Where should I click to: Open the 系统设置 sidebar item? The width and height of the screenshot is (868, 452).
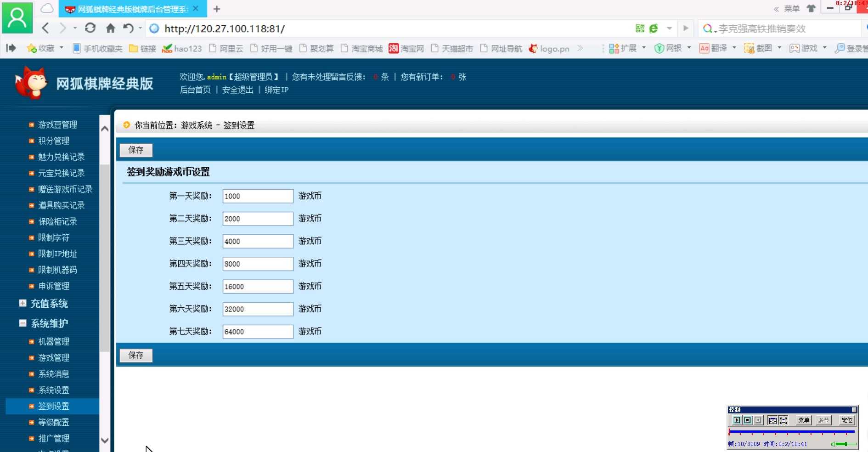[x=54, y=390]
